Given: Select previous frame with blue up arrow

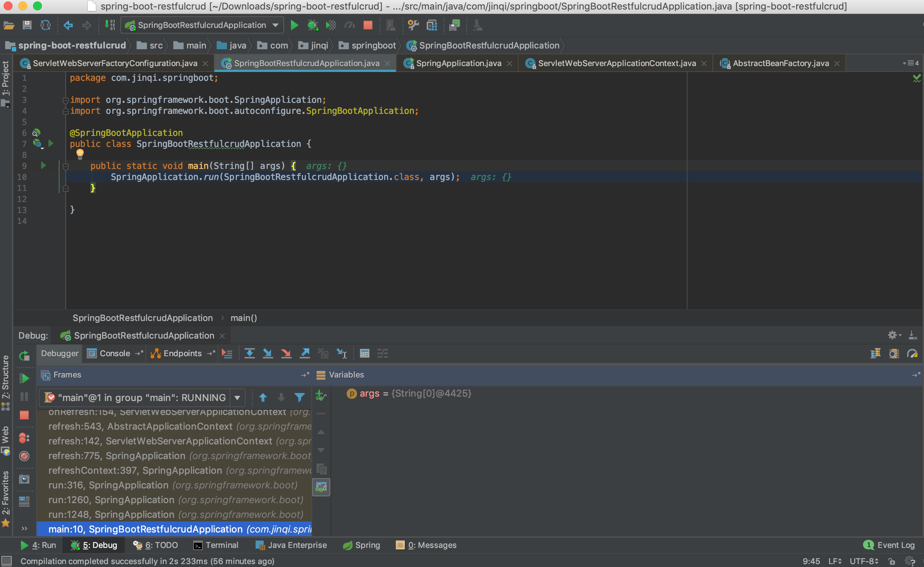Looking at the screenshot, I should [x=263, y=397].
